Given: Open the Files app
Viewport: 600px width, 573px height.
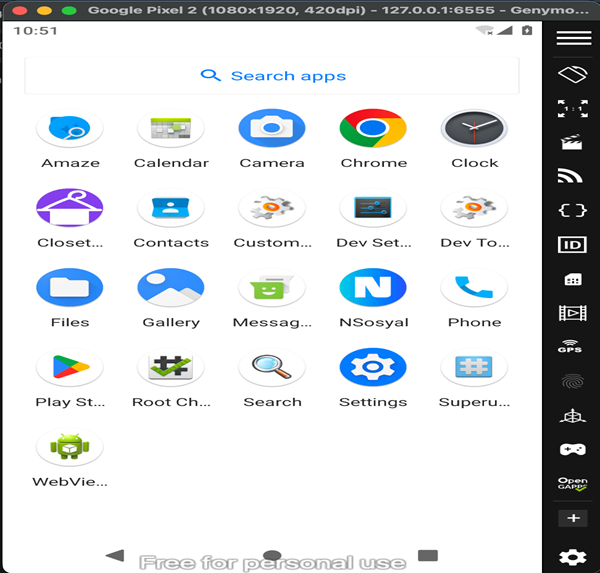Looking at the screenshot, I should (x=70, y=287).
